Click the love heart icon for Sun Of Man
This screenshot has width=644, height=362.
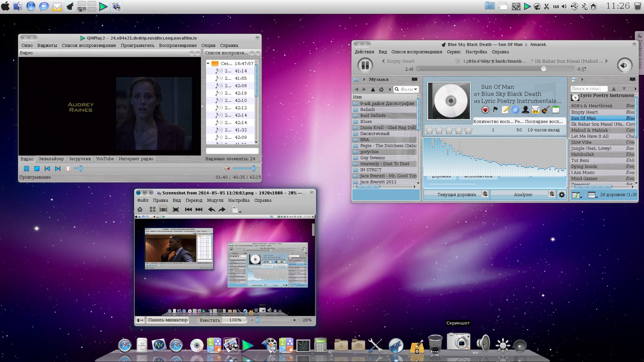pyautogui.click(x=485, y=110)
